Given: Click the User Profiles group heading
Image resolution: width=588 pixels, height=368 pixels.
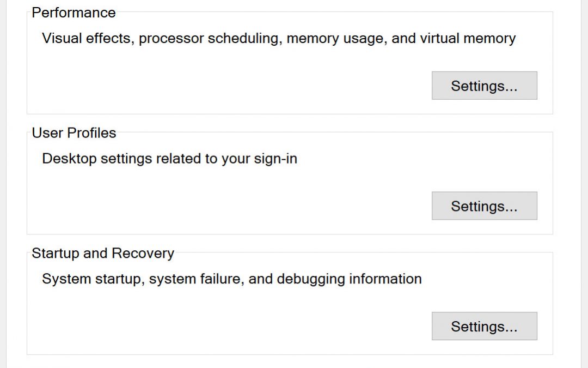Looking at the screenshot, I should [73, 133].
